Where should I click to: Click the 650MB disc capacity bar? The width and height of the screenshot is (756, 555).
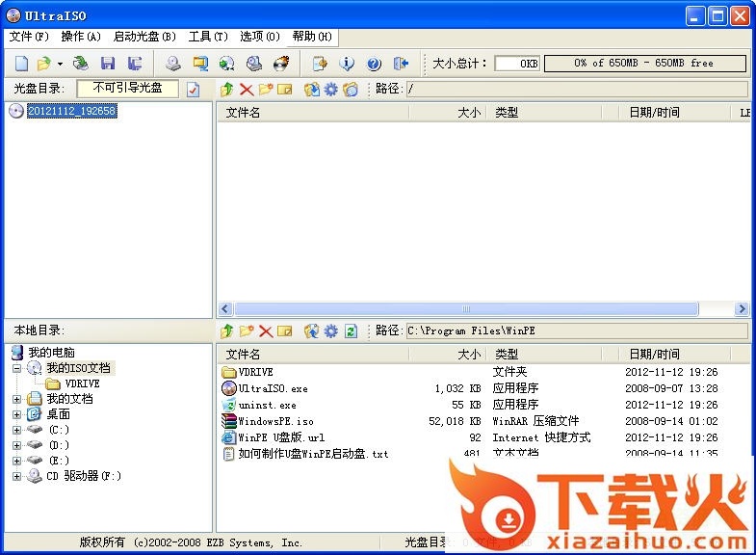click(x=644, y=64)
